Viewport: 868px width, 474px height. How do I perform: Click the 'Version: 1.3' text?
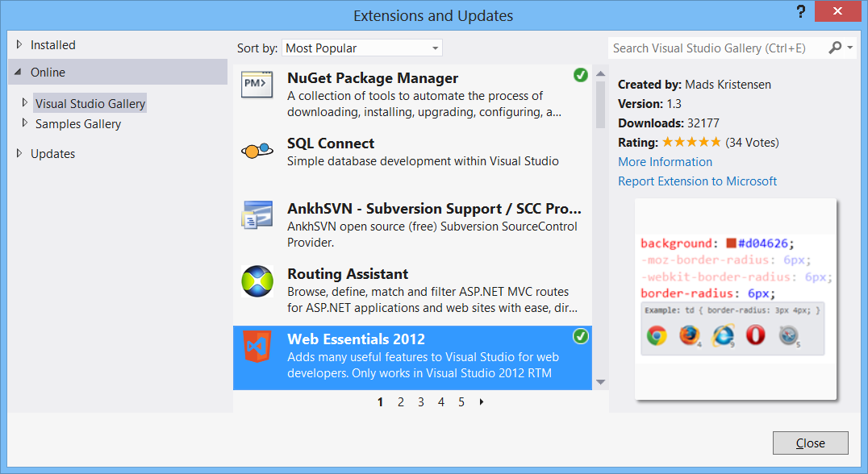click(x=649, y=104)
